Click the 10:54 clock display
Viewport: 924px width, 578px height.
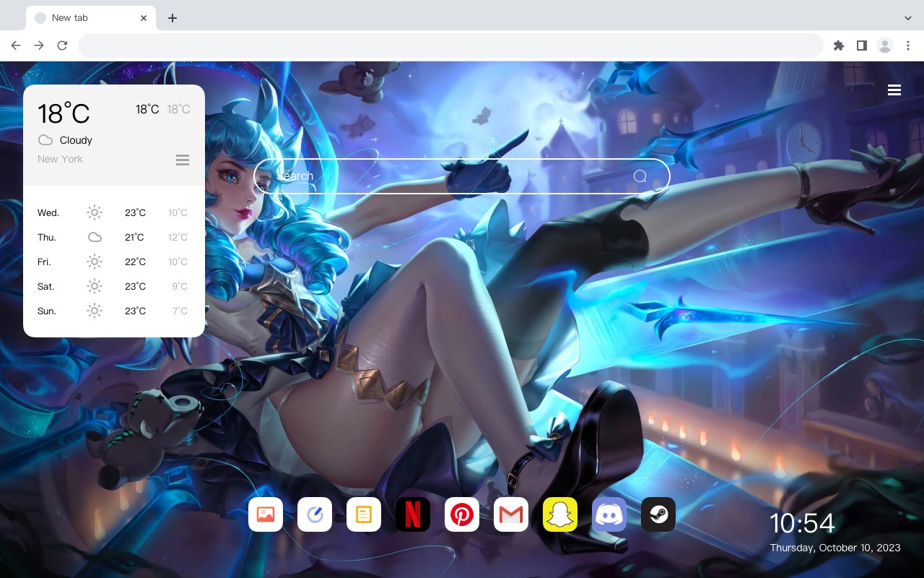tap(802, 523)
